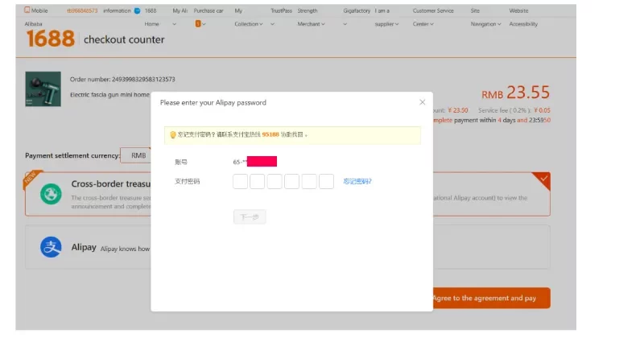This screenshot has height=338, width=644.
Task: Click the Mobile link in top bar
Action: [39, 10]
